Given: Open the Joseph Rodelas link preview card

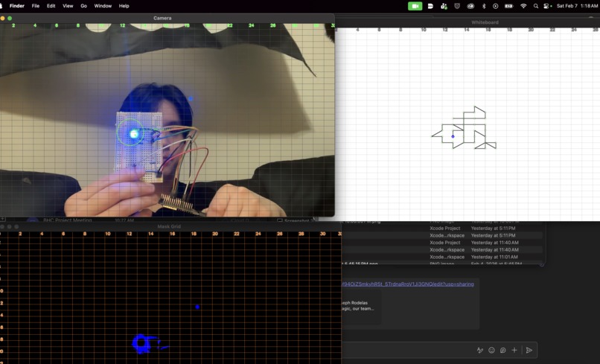Looking at the screenshot, I should pos(361,307).
